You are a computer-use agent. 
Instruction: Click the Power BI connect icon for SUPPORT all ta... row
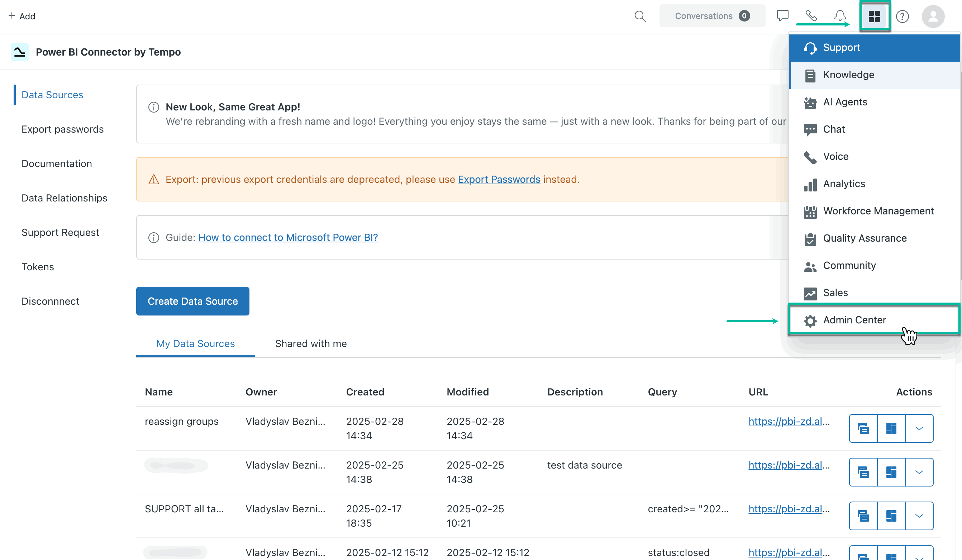[x=891, y=516]
